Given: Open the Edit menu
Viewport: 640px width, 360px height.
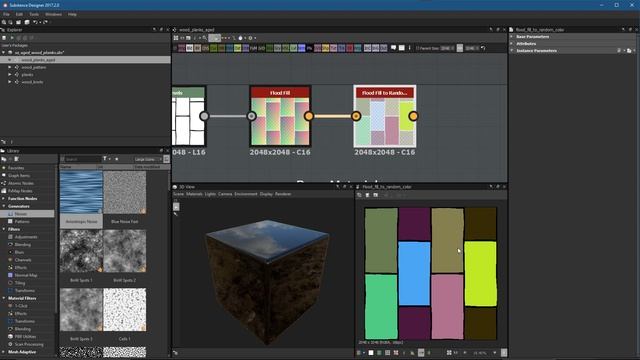Looking at the screenshot, I should 19,14.
